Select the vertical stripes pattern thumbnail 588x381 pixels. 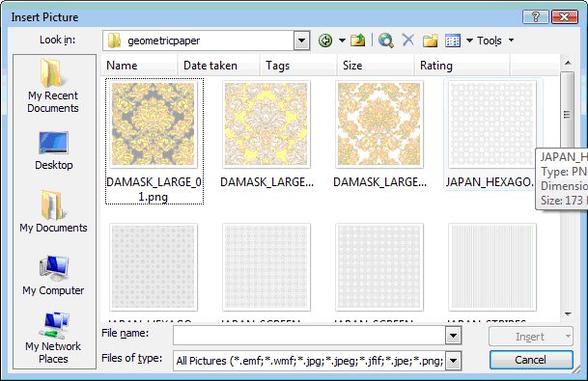pyautogui.click(x=492, y=267)
